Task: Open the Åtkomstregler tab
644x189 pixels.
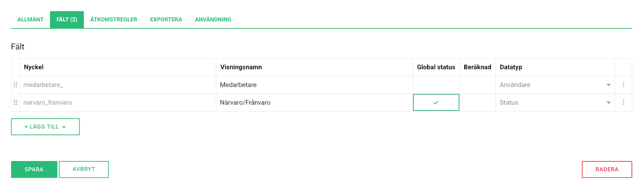Action: tap(114, 20)
